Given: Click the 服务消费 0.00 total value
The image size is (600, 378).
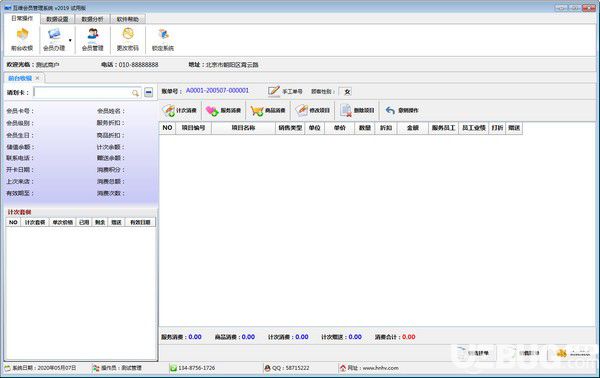Looking at the screenshot, I should point(195,337).
